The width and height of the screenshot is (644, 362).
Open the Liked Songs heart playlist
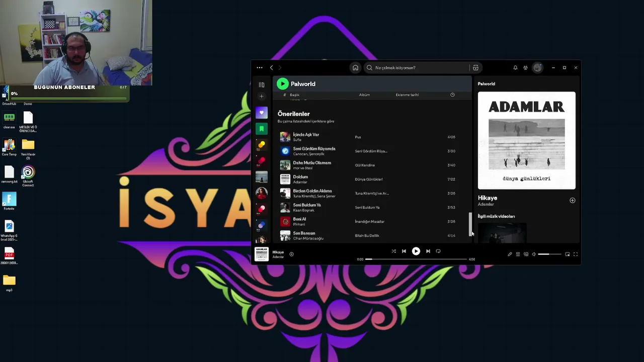(261, 113)
